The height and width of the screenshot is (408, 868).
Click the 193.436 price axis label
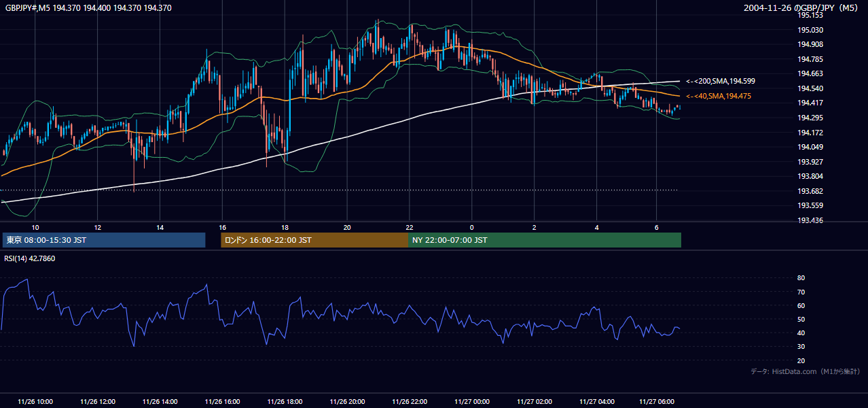[810, 220]
